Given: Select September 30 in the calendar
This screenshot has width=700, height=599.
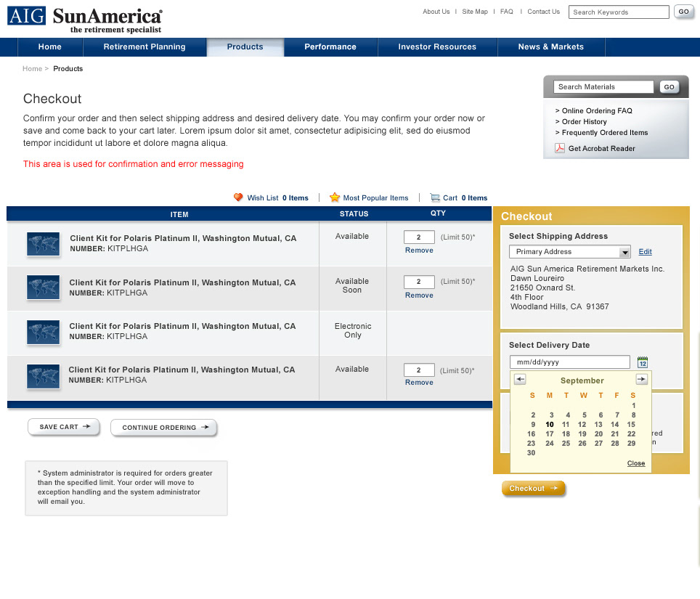Looking at the screenshot, I should [x=531, y=452].
